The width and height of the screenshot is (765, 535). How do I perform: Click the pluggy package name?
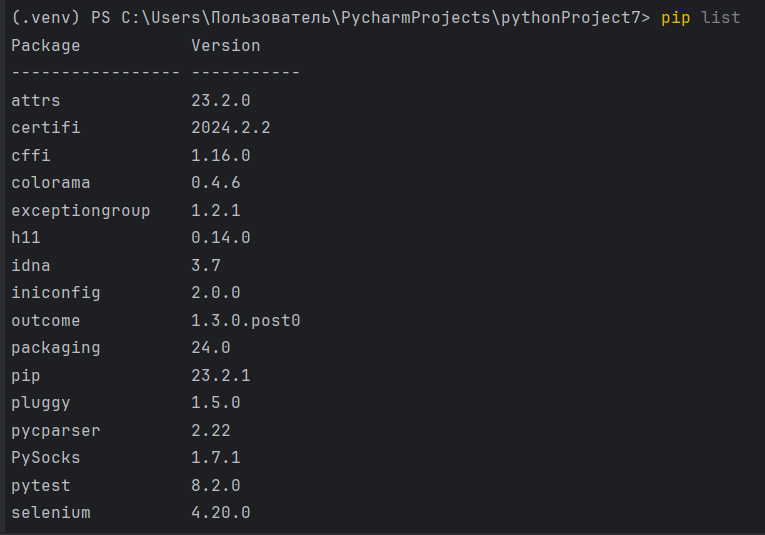click(x=40, y=404)
